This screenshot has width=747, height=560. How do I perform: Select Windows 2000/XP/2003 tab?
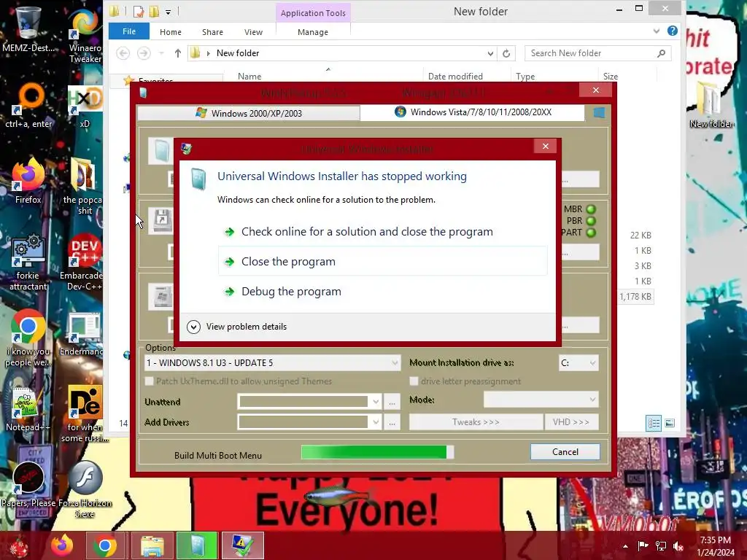click(248, 113)
